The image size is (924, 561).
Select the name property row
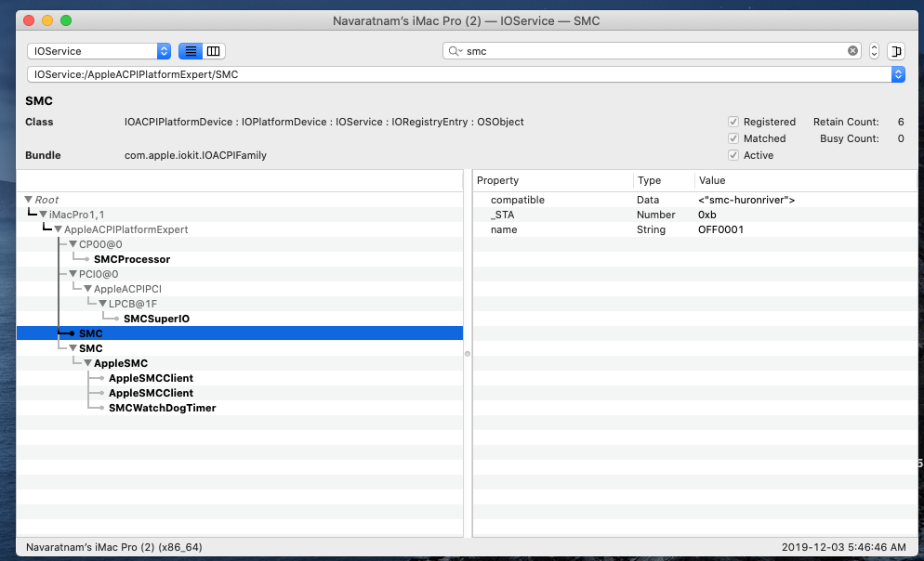point(694,229)
